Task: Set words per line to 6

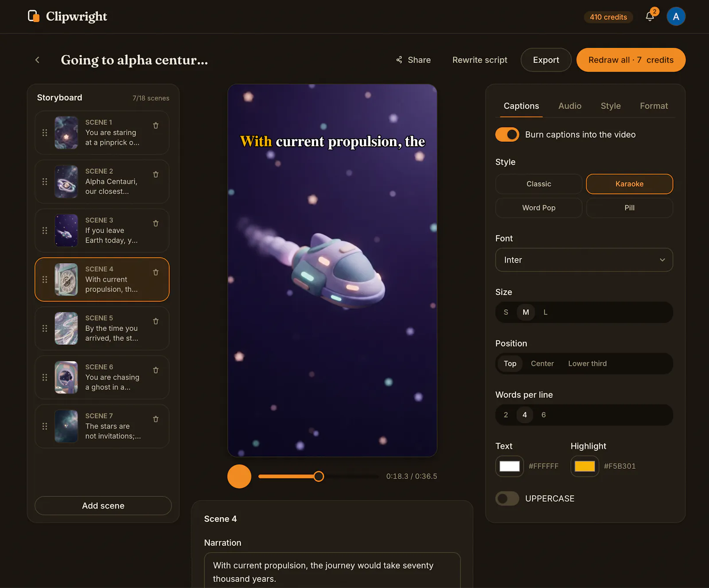Action: tap(544, 415)
